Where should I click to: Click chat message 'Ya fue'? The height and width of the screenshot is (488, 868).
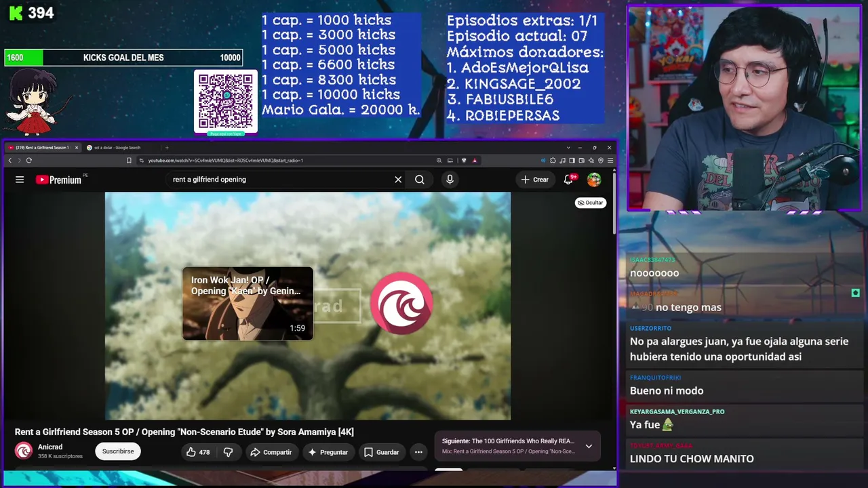tap(645, 425)
